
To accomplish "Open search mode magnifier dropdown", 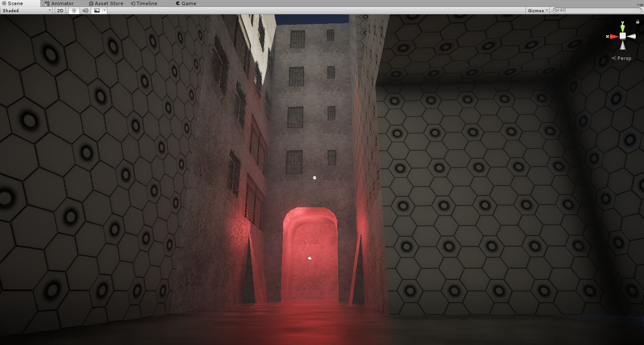I will 556,10.
